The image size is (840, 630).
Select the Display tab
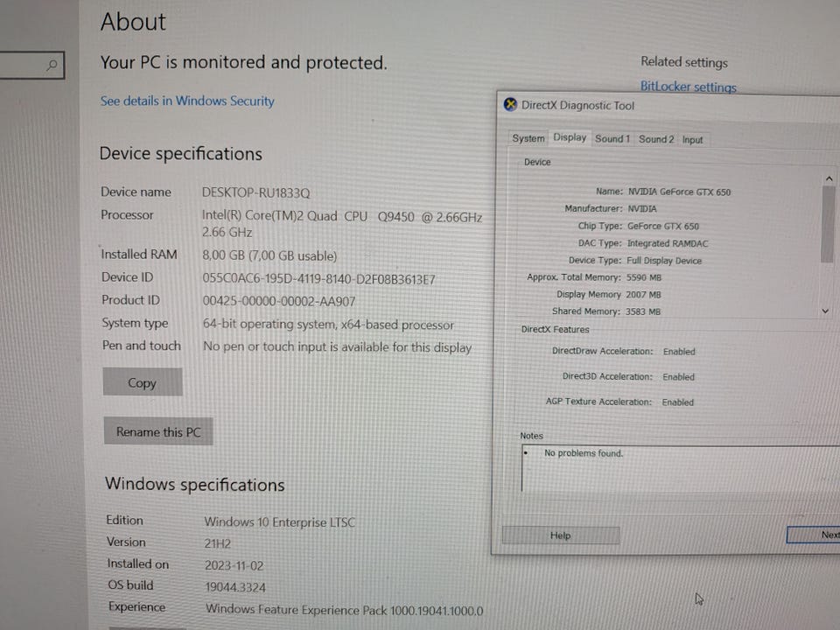click(570, 137)
